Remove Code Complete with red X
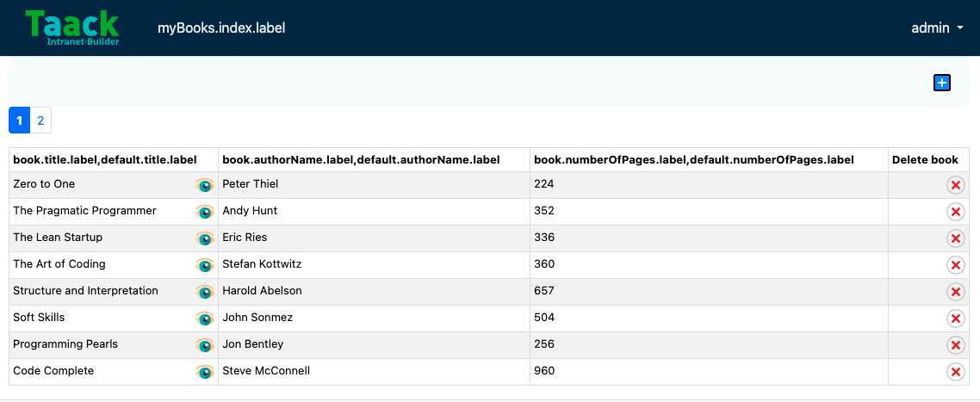The height and width of the screenshot is (402, 980). tap(955, 372)
